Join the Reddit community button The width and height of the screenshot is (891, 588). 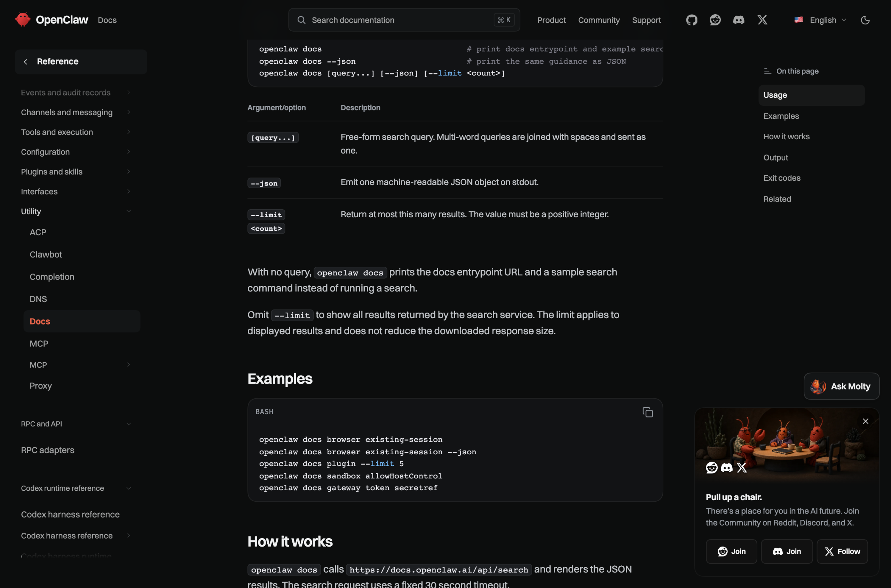[731, 551]
